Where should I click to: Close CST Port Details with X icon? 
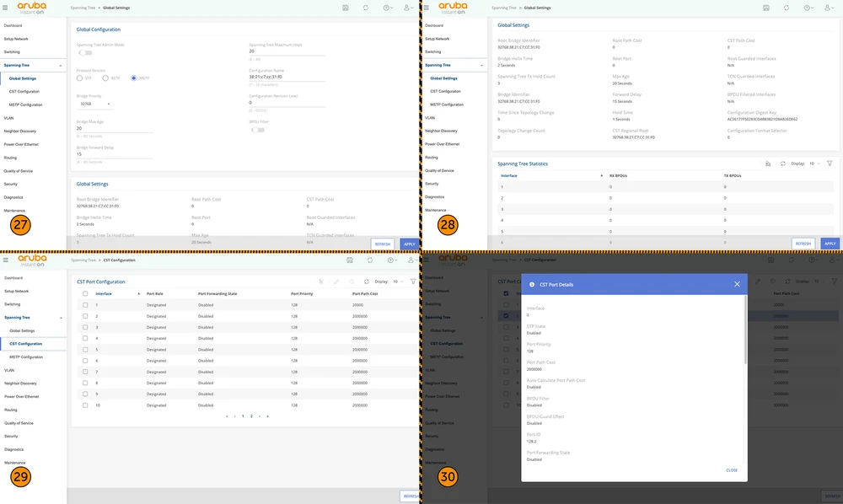[737, 284]
